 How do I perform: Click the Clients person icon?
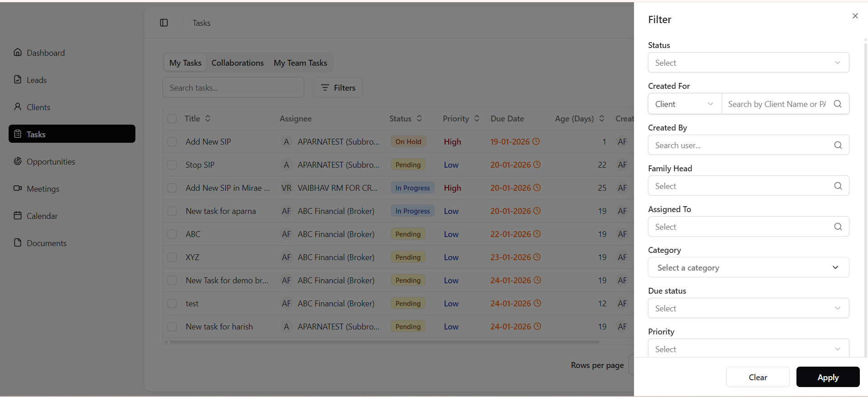click(18, 107)
